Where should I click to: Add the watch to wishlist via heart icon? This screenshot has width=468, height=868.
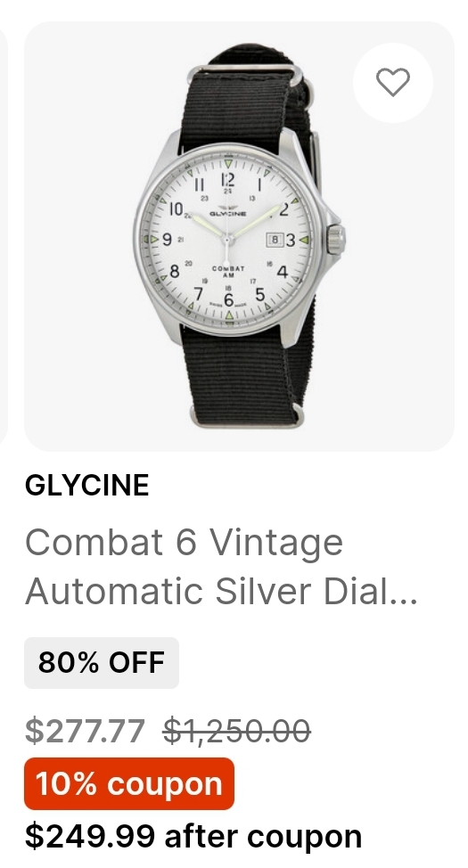pyautogui.click(x=393, y=82)
